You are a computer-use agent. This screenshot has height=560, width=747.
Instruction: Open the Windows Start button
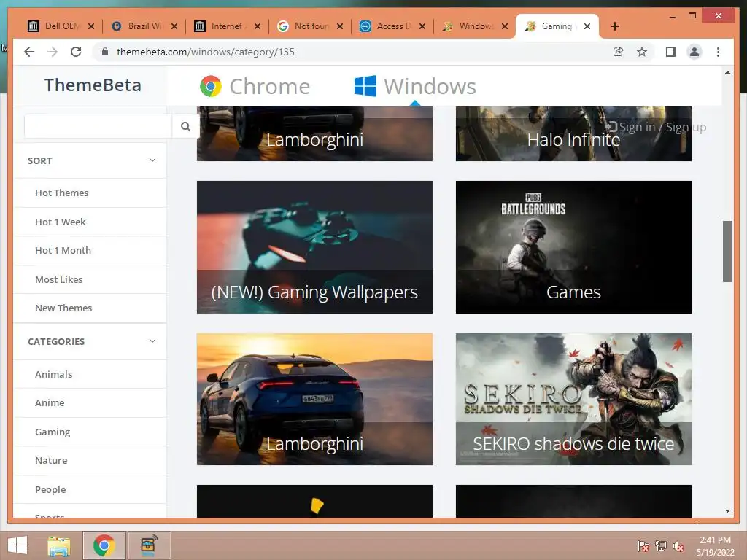(18, 545)
